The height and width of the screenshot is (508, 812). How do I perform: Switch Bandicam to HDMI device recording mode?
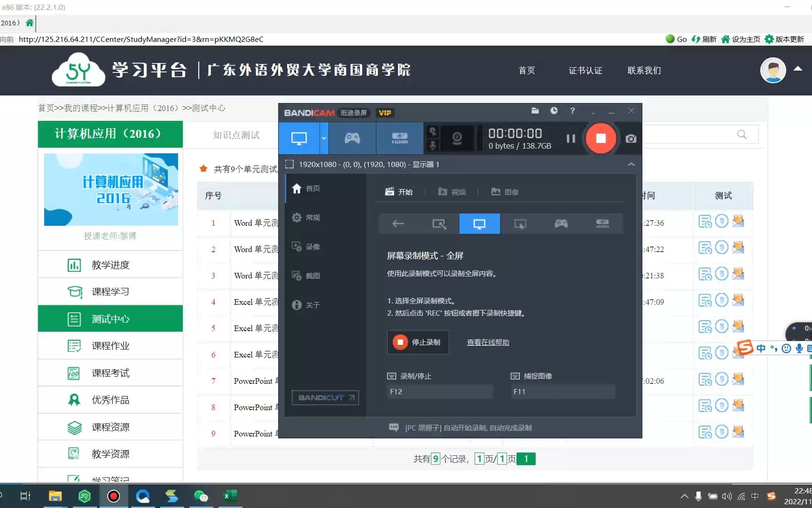pyautogui.click(x=399, y=138)
